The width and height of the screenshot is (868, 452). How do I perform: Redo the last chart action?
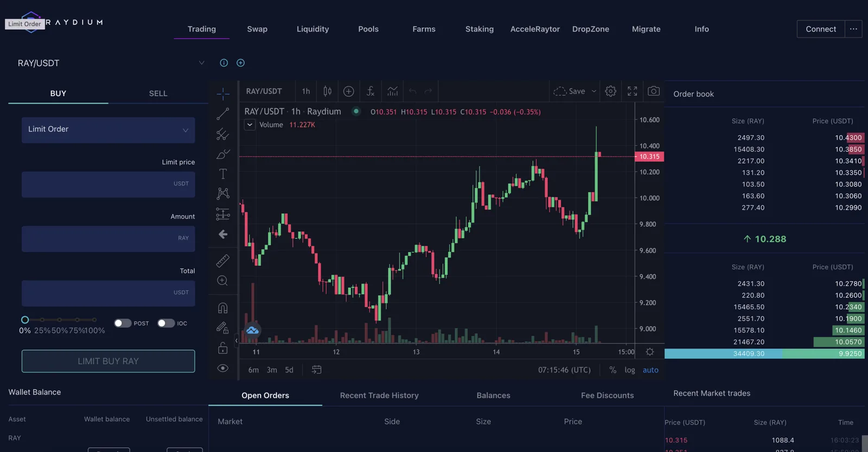pos(429,91)
